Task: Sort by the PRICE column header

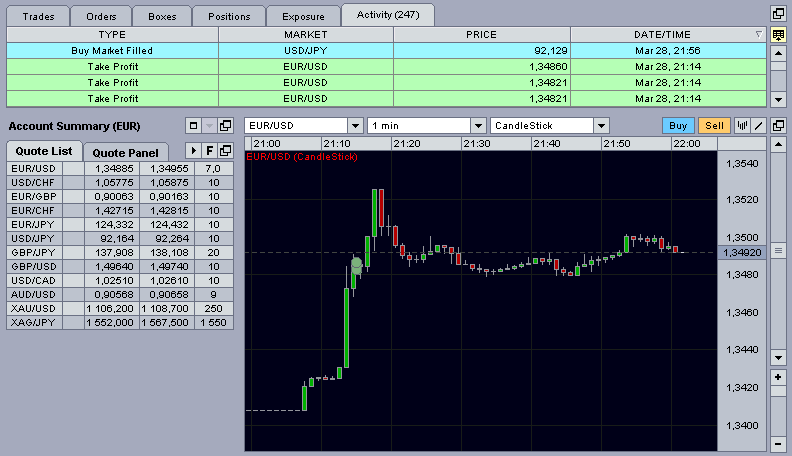Action: pyautogui.click(x=481, y=34)
